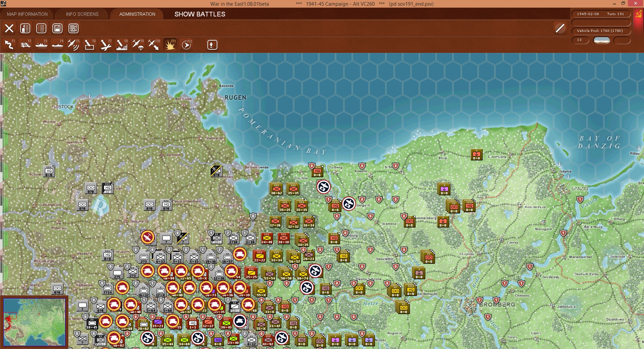This screenshot has width=644, height=349.
Task: Open the MAP INFORMATION tab
Action: click(x=27, y=14)
